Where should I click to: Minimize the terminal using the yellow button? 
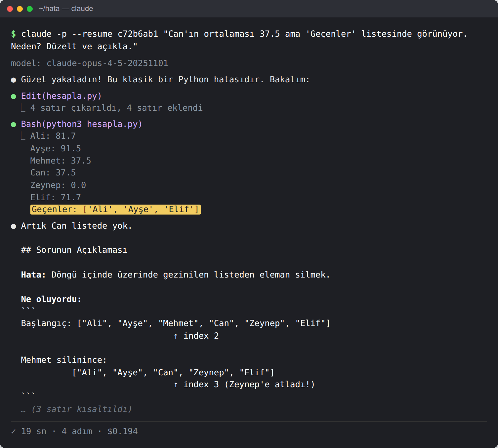pyautogui.click(x=20, y=9)
